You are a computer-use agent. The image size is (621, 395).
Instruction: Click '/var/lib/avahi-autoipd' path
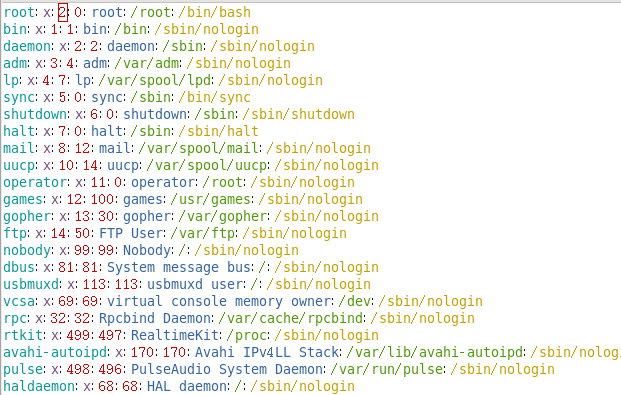(x=435, y=353)
